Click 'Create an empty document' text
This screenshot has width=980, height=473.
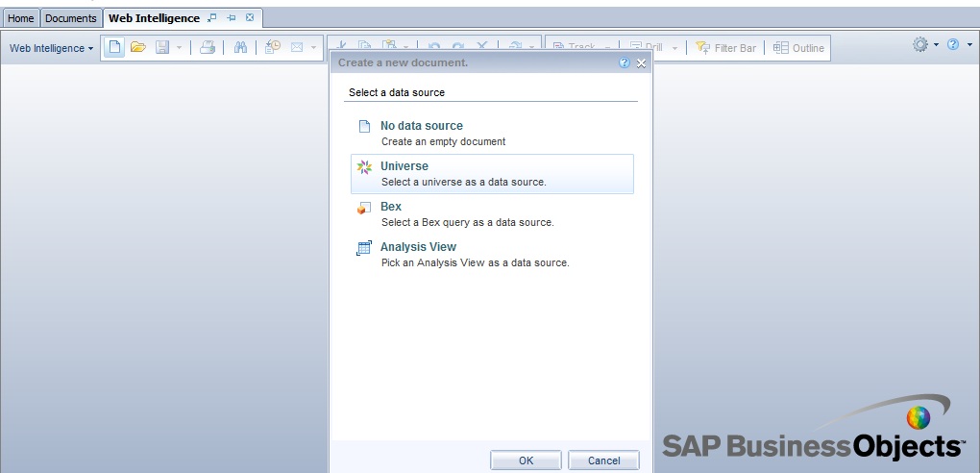click(444, 141)
